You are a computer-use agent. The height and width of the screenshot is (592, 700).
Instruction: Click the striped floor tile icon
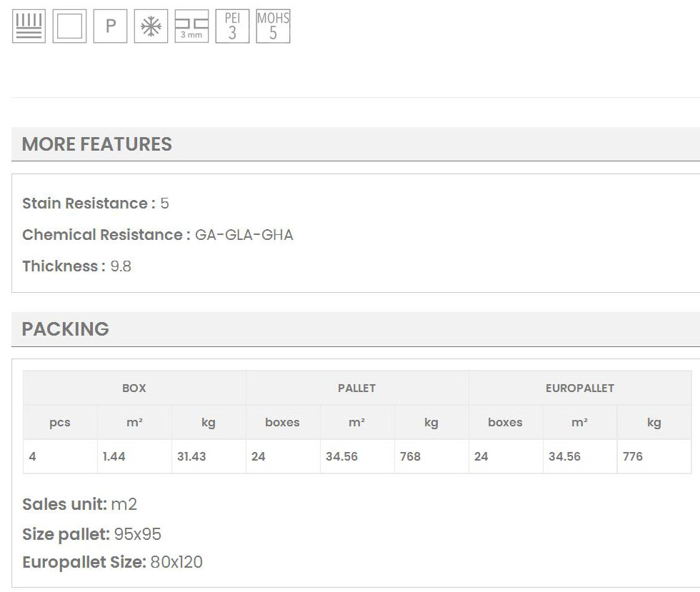pyautogui.click(x=29, y=26)
